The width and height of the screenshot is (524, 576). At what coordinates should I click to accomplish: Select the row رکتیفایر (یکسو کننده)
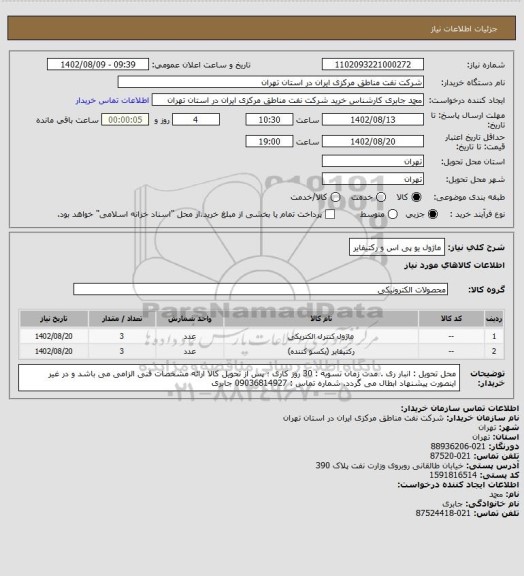(262, 351)
